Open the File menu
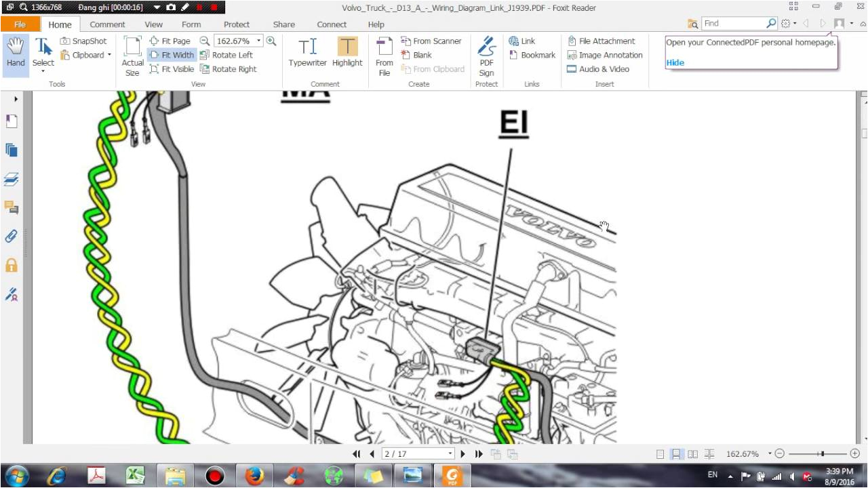The image size is (868, 488). coord(20,24)
